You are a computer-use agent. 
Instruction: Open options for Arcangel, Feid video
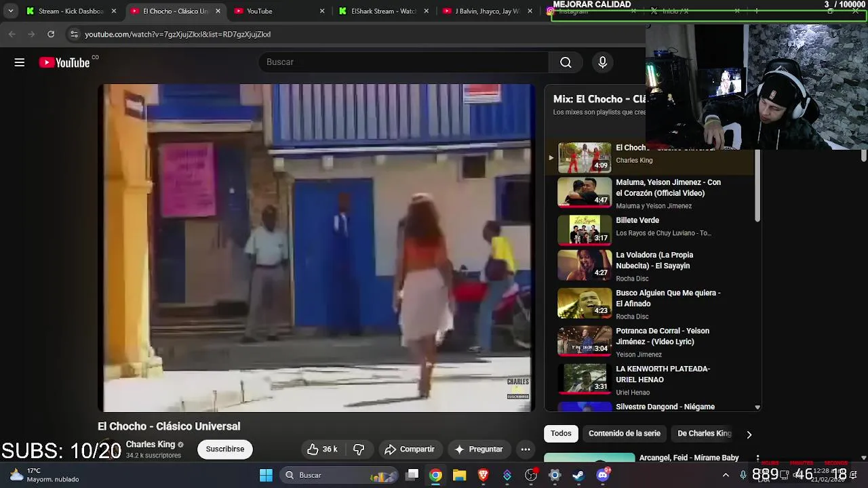[x=757, y=459]
